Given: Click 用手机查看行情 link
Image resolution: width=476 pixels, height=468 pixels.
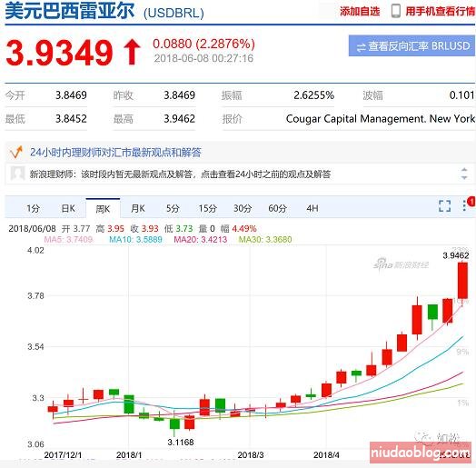Looking at the screenshot, I should coord(441,11).
